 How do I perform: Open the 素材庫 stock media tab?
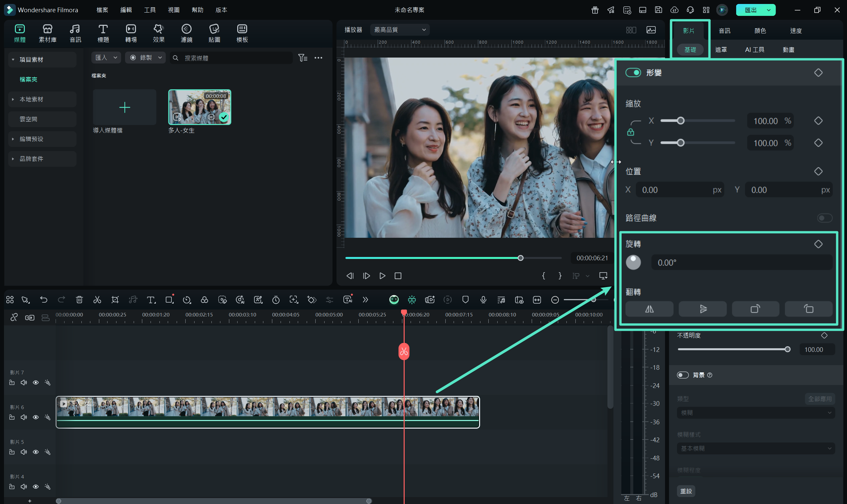point(48,33)
